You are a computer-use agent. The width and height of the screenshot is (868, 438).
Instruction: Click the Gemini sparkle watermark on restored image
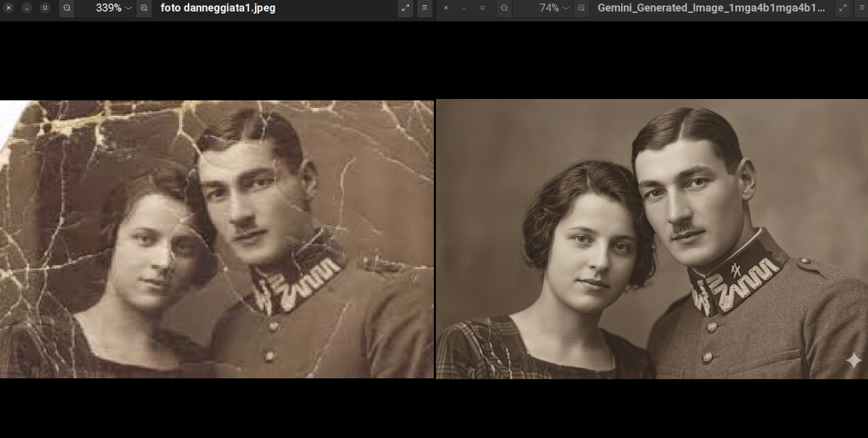(853, 361)
